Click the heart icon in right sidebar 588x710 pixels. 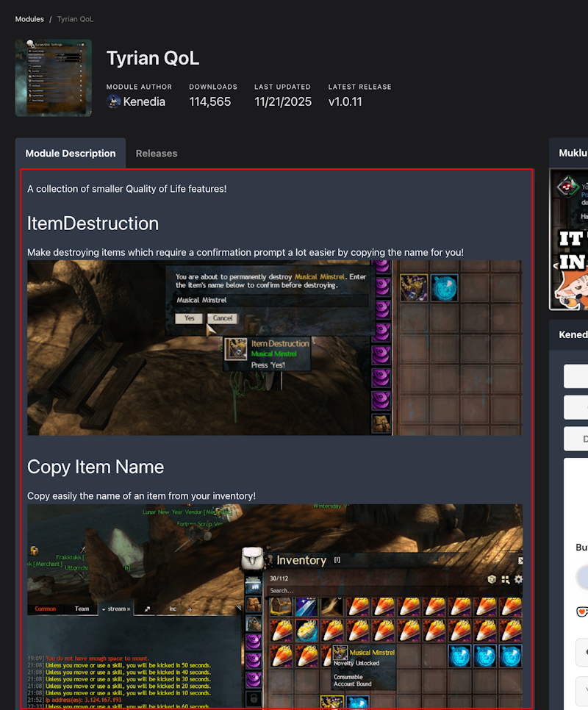click(581, 611)
